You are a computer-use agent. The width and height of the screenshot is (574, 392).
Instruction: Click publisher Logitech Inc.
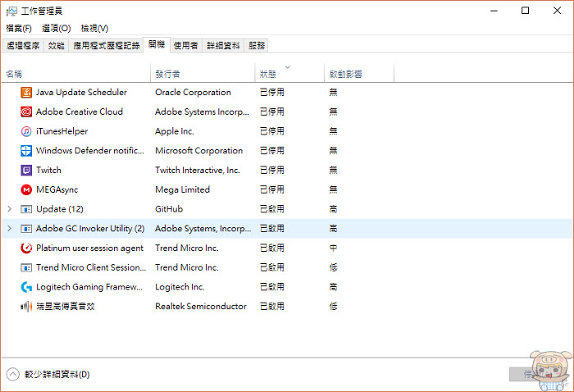click(180, 287)
